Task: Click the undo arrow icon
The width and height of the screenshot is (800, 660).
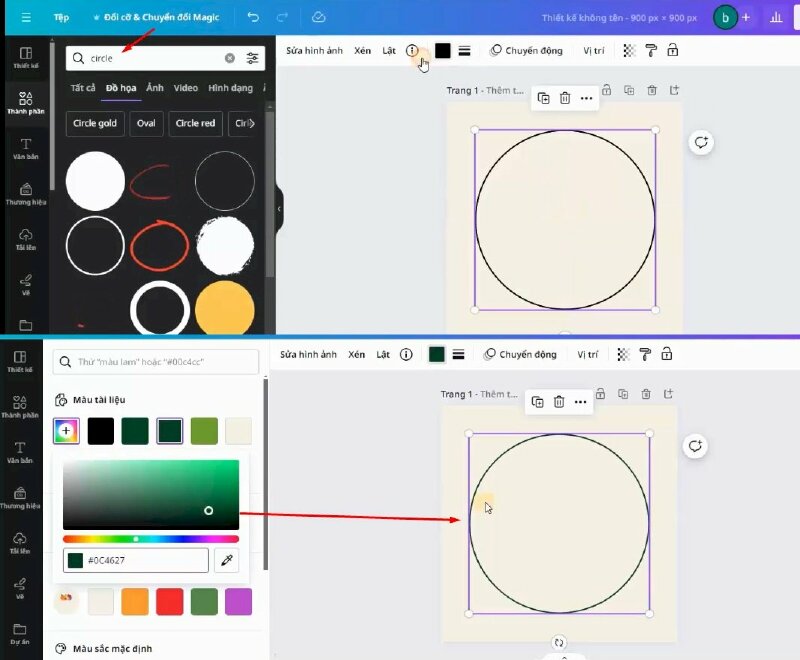Action: (253, 18)
